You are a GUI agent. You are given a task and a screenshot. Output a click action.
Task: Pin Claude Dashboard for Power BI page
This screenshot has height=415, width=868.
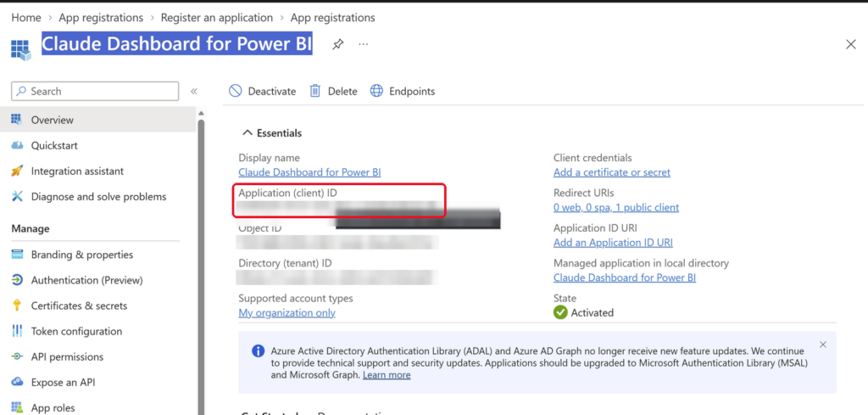(x=337, y=44)
